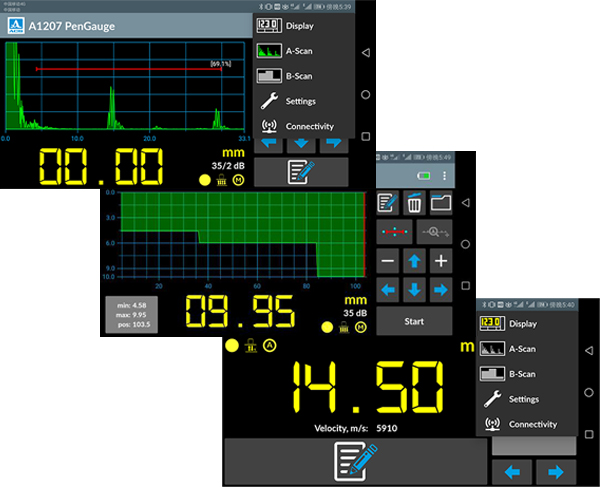Open Connectivity in the bottom screen menu

[527, 424]
